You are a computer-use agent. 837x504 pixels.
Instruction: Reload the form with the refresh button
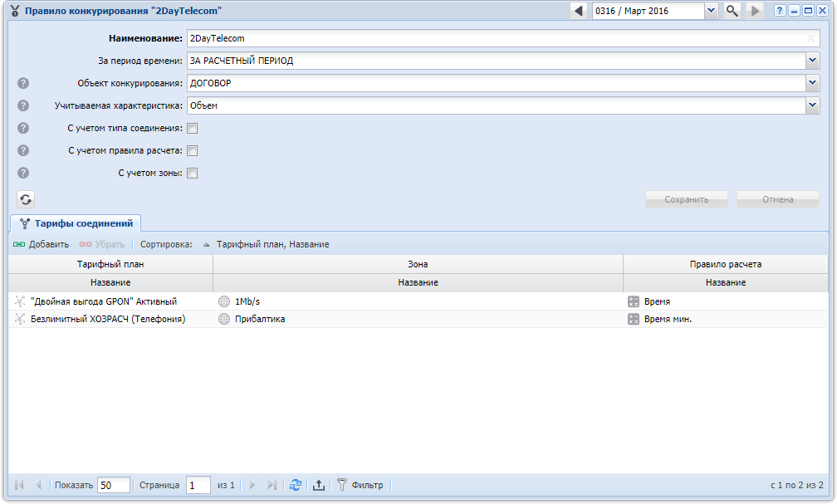[26, 199]
